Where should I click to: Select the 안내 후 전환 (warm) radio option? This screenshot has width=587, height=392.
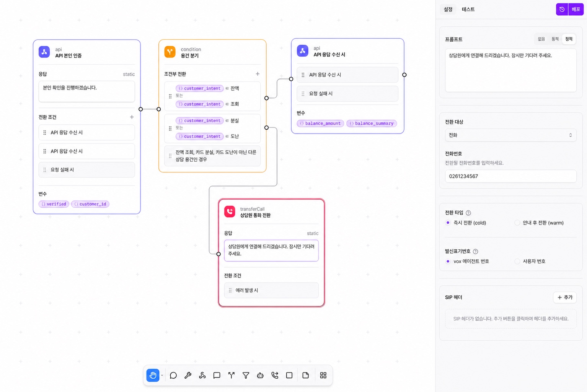[517, 223]
